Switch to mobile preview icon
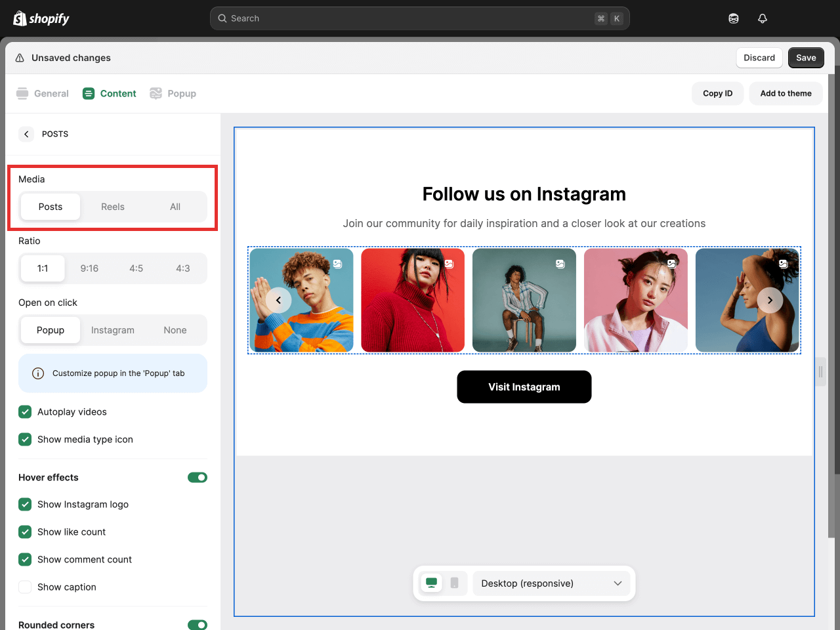This screenshot has width=840, height=630. tap(454, 583)
